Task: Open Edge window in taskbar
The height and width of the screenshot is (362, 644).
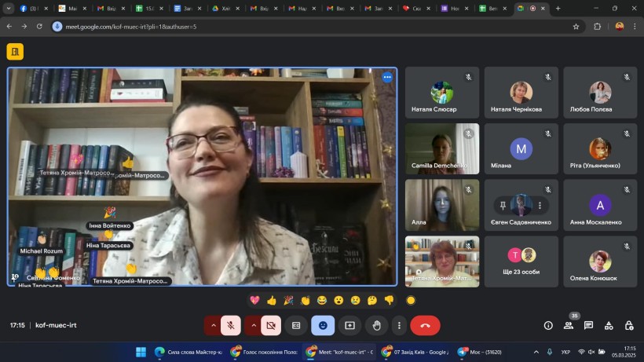Action: click(x=188, y=352)
